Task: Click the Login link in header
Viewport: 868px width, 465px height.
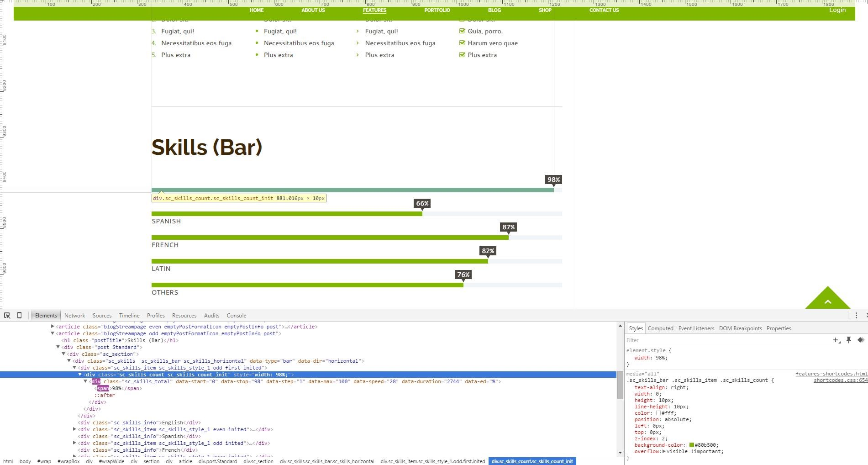Action: [x=837, y=10]
